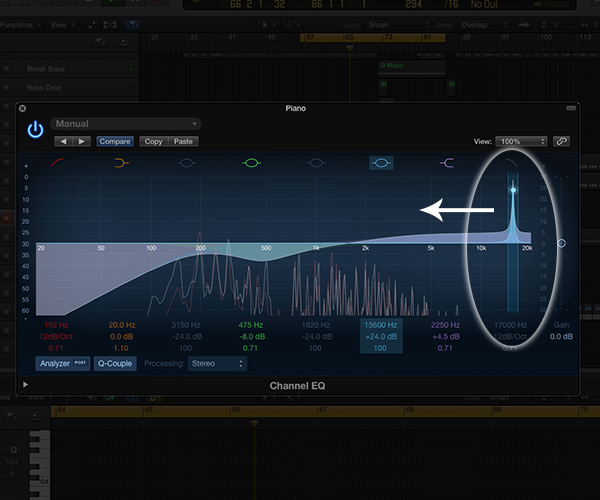Viewport: 600px width, 500px height.
Task: Select the master Gain 0.0 dB value
Action: pos(561,337)
